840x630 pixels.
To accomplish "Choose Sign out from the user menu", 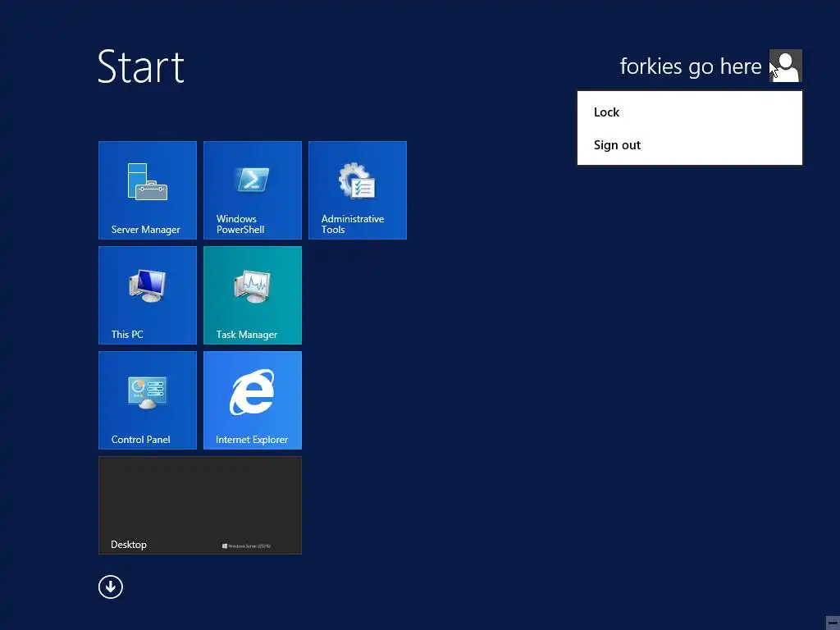I will (x=689, y=145).
